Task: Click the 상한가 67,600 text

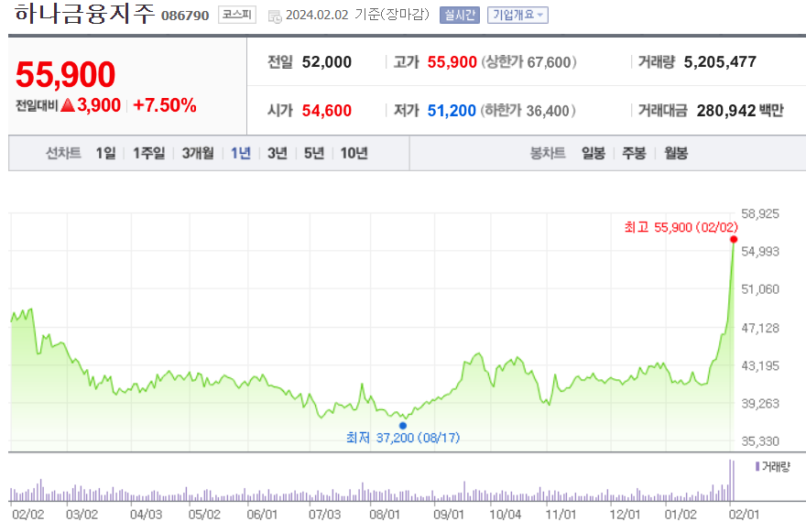Action: point(529,62)
